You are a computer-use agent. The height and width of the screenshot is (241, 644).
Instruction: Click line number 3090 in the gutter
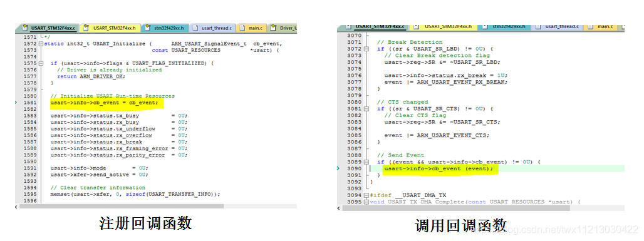[x=354, y=169]
